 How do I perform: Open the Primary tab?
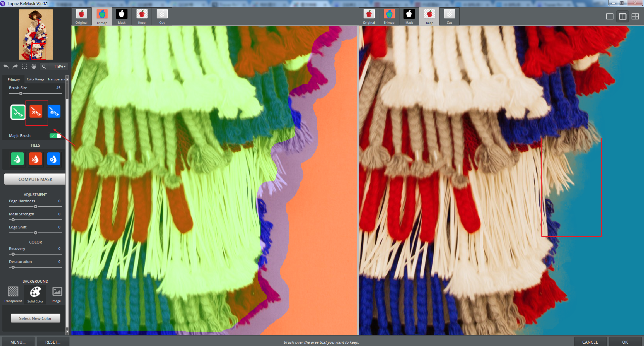coord(14,79)
